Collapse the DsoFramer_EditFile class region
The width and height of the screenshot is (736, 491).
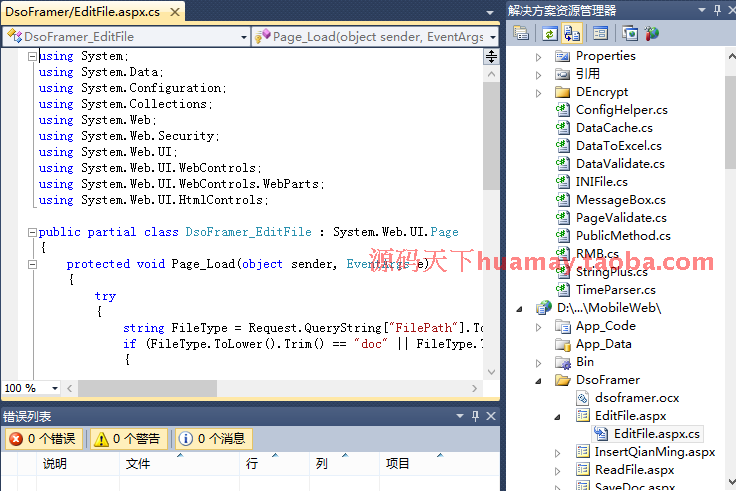coord(32,232)
